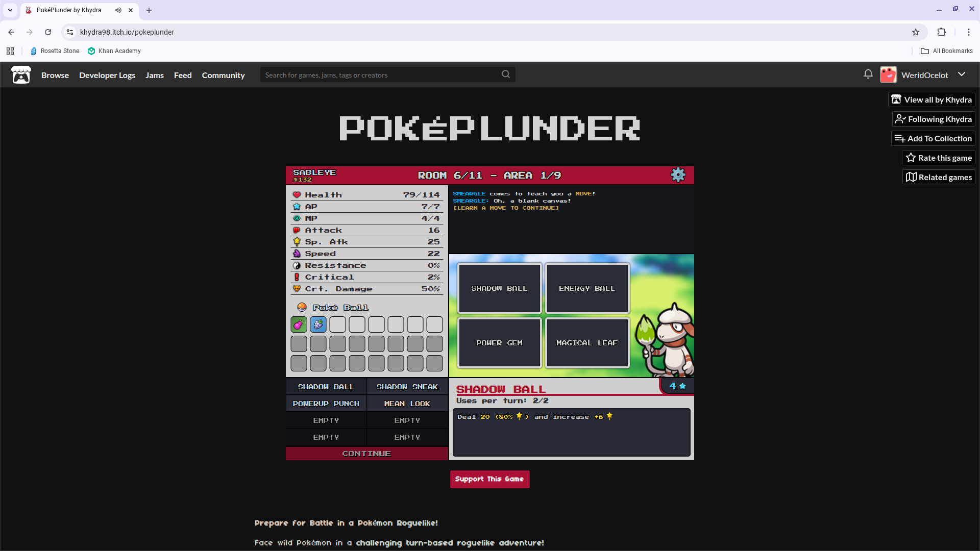Open the game settings gear icon
This screenshot has height=551, width=980.
[x=678, y=175]
